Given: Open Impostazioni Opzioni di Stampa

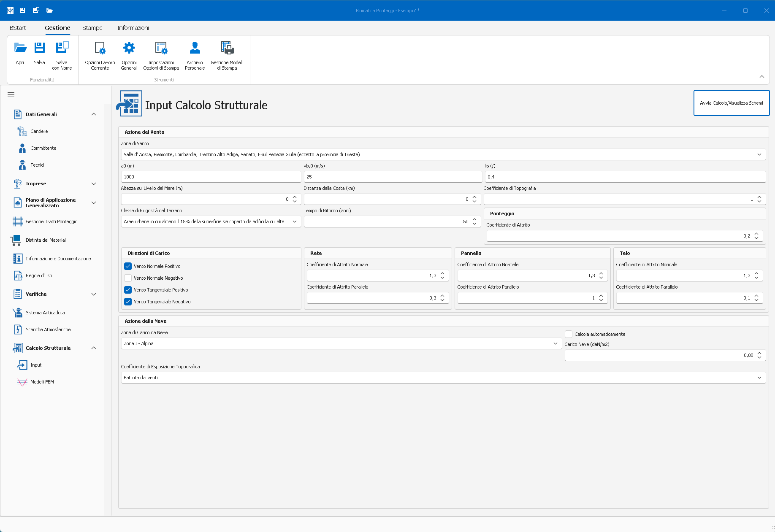Looking at the screenshot, I should 161,48.
